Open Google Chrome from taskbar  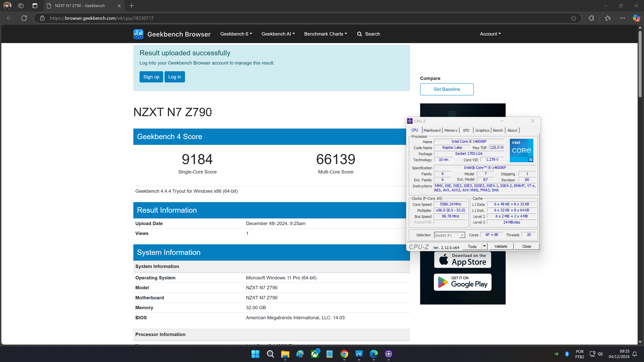pyautogui.click(x=344, y=354)
